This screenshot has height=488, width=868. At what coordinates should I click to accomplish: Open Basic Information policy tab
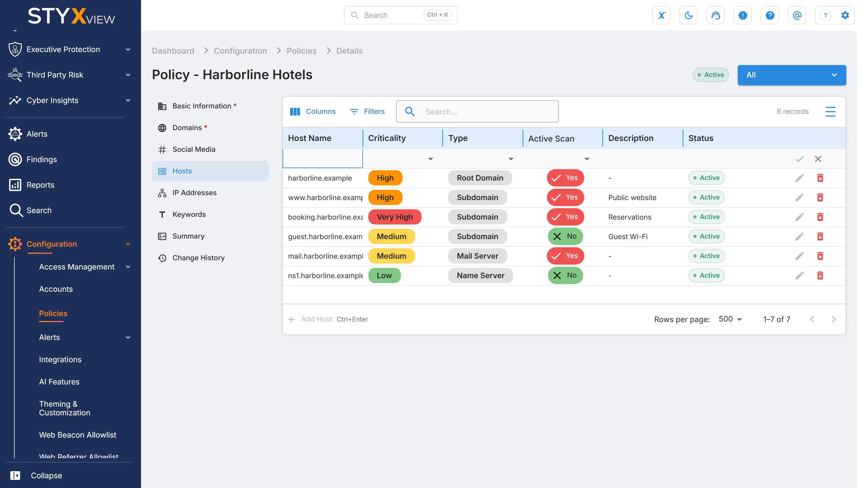pyautogui.click(x=210, y=106)
